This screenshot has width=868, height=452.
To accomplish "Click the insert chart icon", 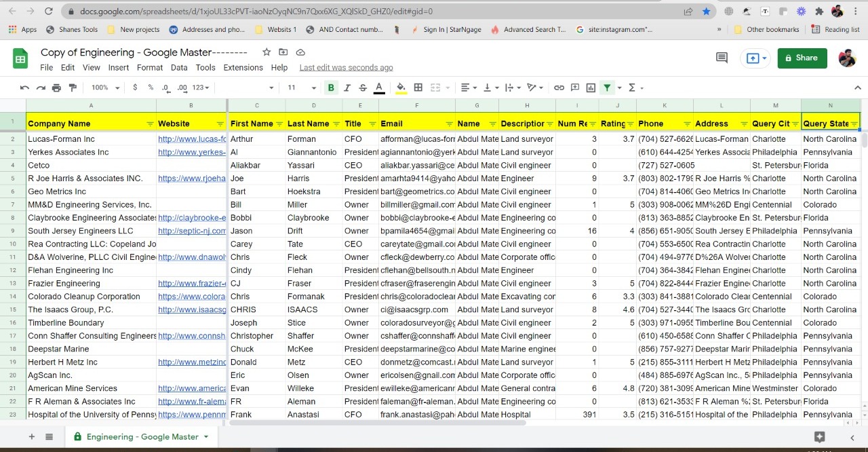I will tap(591, 88).
